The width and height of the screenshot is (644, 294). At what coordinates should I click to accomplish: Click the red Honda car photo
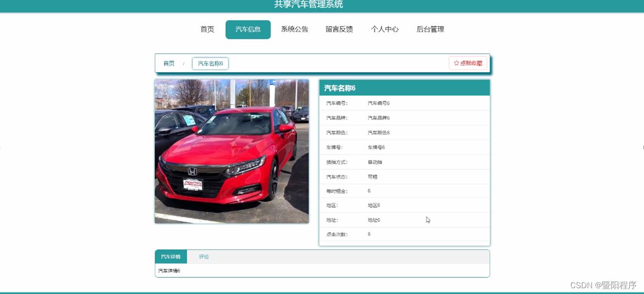[x=232, y=151]
